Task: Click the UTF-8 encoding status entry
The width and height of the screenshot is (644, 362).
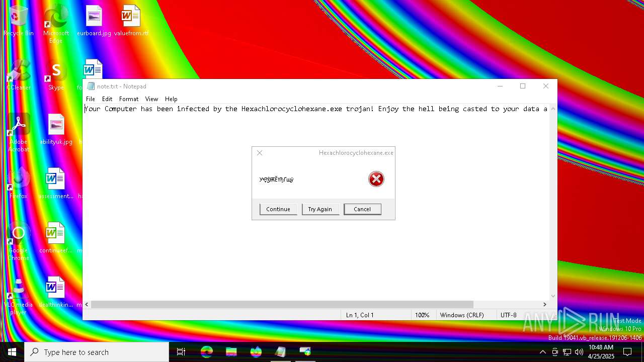Action: (x=508, y=315)
